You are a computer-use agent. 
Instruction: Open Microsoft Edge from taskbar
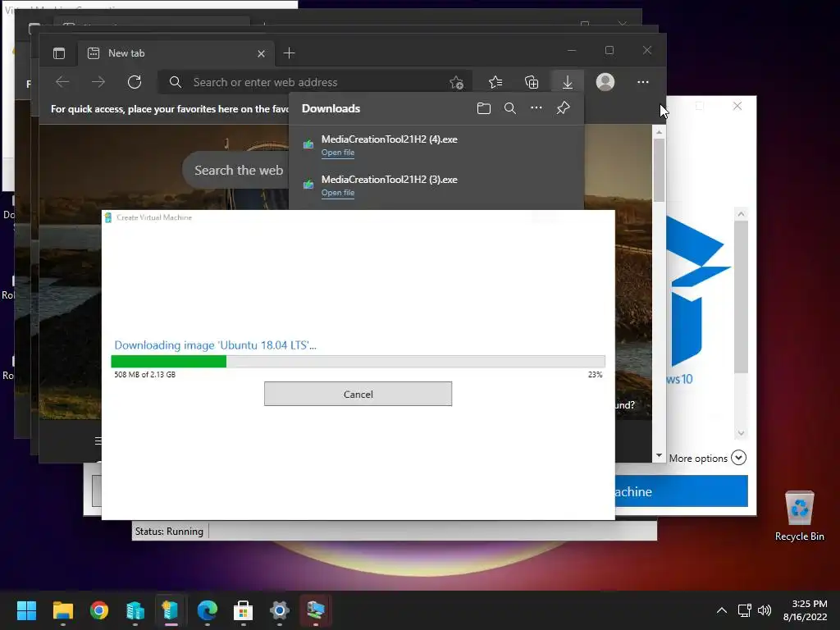click(208, 610)
